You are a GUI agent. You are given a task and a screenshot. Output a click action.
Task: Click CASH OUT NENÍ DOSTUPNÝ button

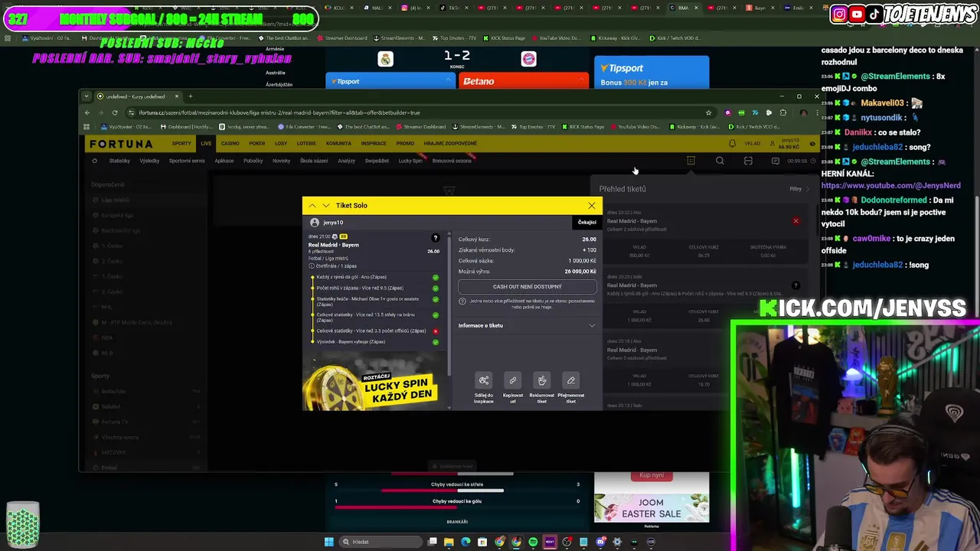click(527, 286)
